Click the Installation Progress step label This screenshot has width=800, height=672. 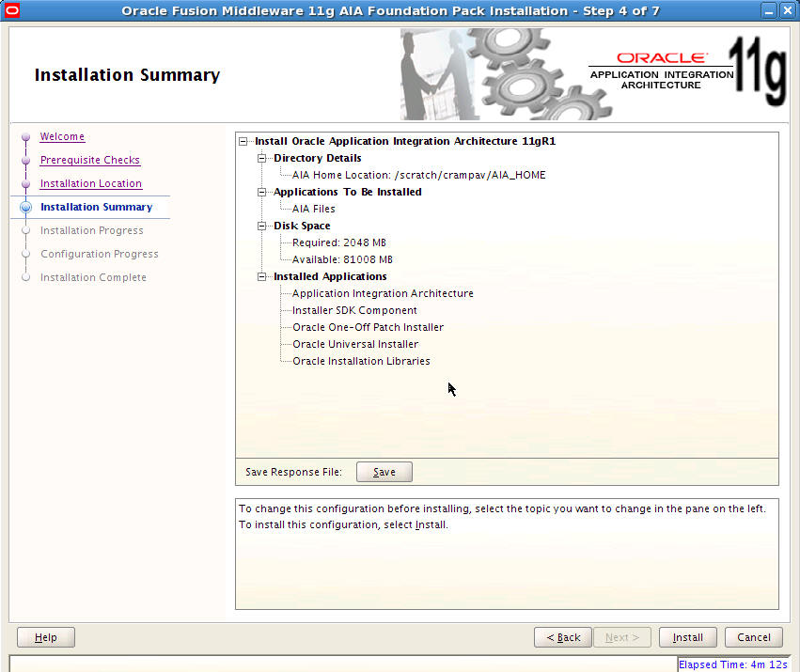tap(92, 230)
